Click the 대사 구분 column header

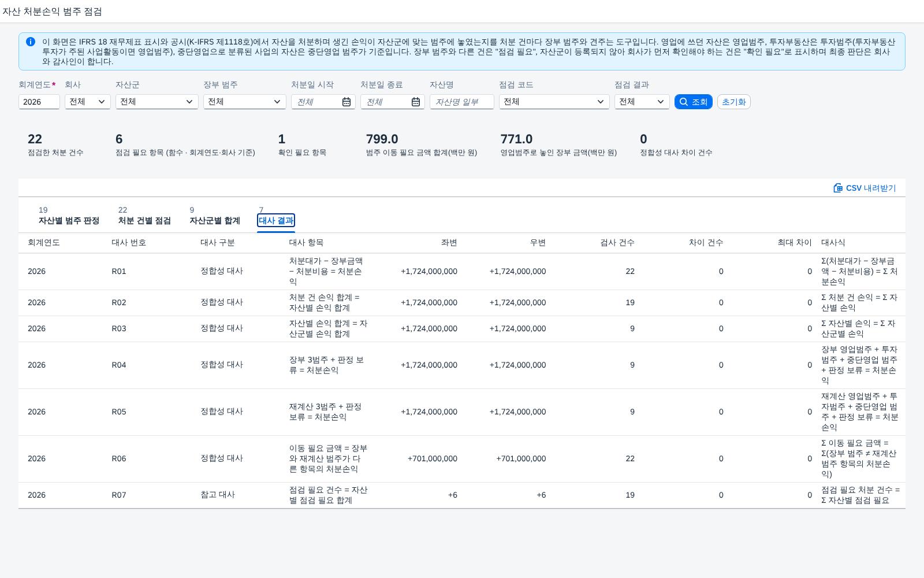pyautogui.click(x=218, y=242)
